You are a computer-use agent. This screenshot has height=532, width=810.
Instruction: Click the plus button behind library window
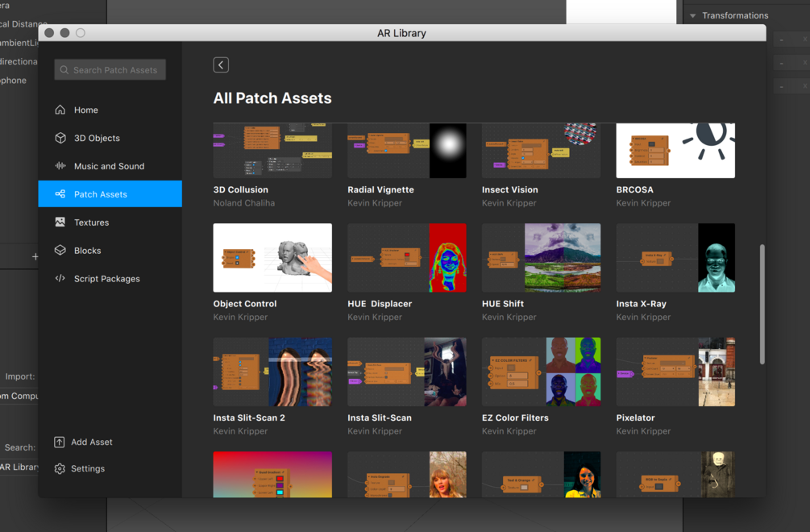pos(35,256)
